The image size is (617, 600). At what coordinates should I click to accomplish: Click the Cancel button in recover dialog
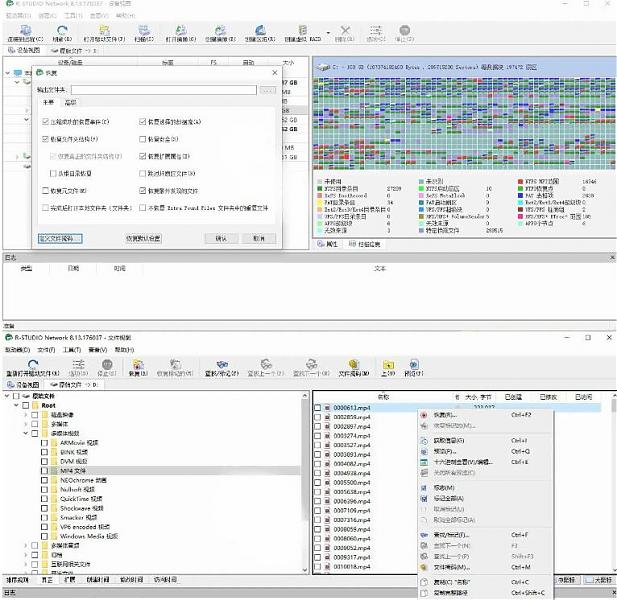tap(259, 239)
